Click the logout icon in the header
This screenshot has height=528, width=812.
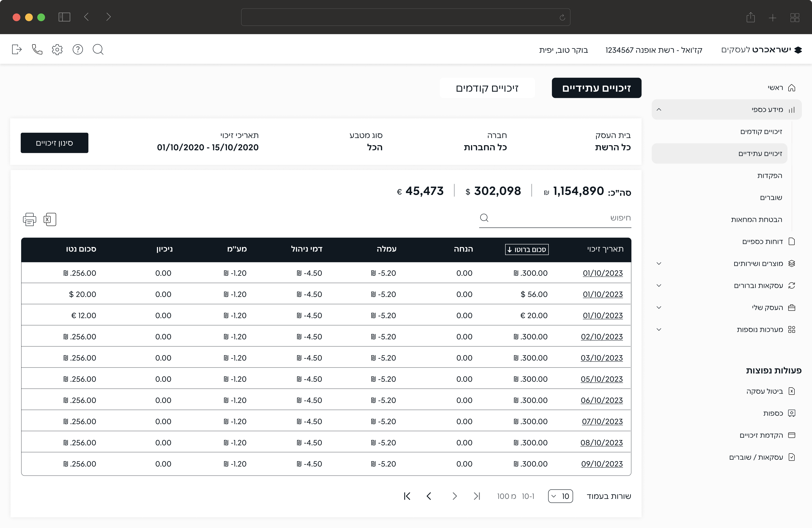17,49
